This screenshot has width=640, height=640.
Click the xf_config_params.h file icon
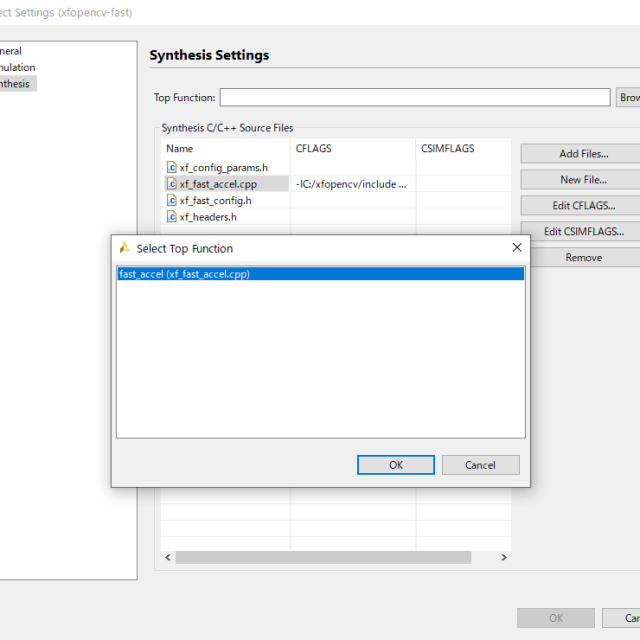tap(171, 167)
